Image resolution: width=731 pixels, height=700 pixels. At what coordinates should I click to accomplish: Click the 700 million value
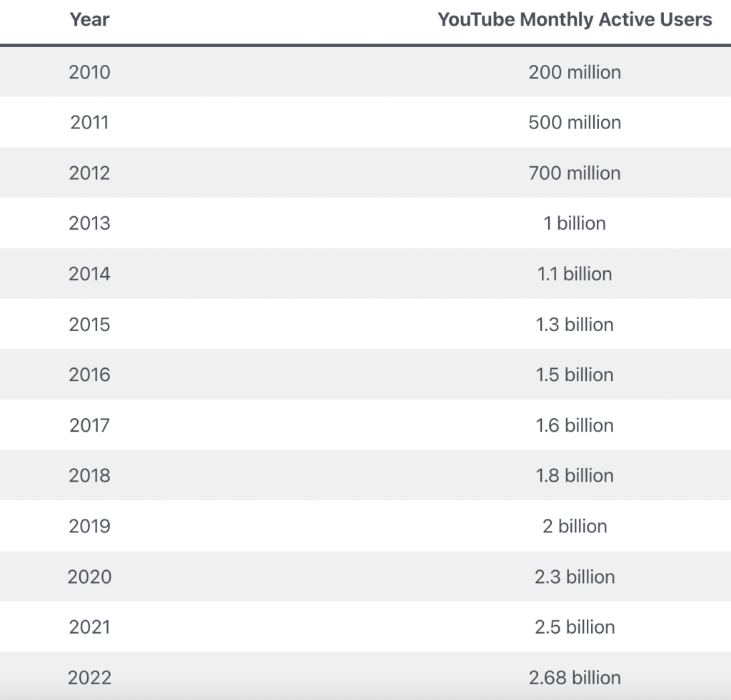tap(575, 173)
